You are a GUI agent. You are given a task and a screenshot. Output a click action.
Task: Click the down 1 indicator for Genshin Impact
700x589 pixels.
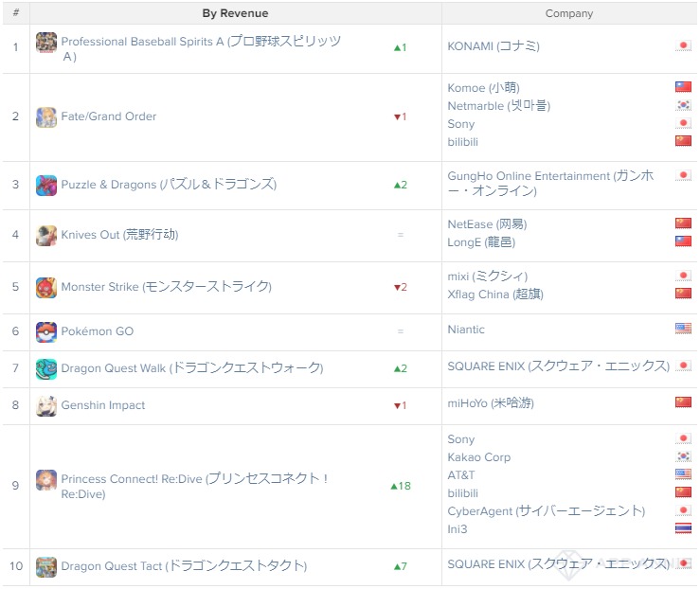click(x=401, y=405)
